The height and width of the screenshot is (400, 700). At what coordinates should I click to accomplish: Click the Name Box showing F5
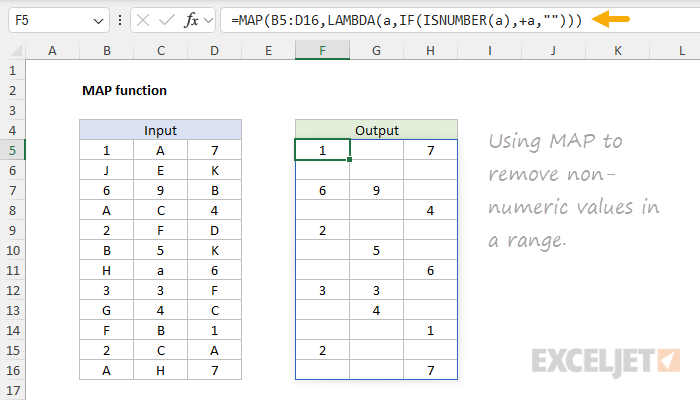58,20
